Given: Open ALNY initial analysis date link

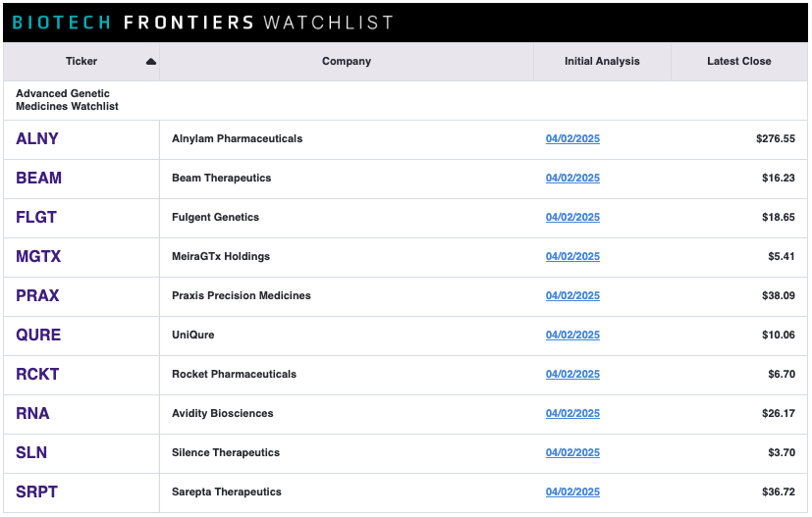Looking at the screenshot, I should click(572, 138).
